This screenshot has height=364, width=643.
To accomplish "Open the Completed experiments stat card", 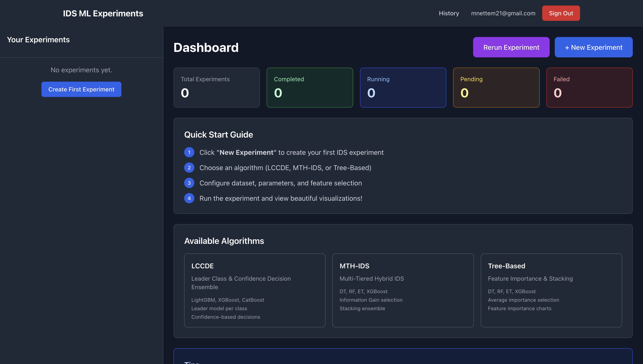I will click(x=310, y=87).
